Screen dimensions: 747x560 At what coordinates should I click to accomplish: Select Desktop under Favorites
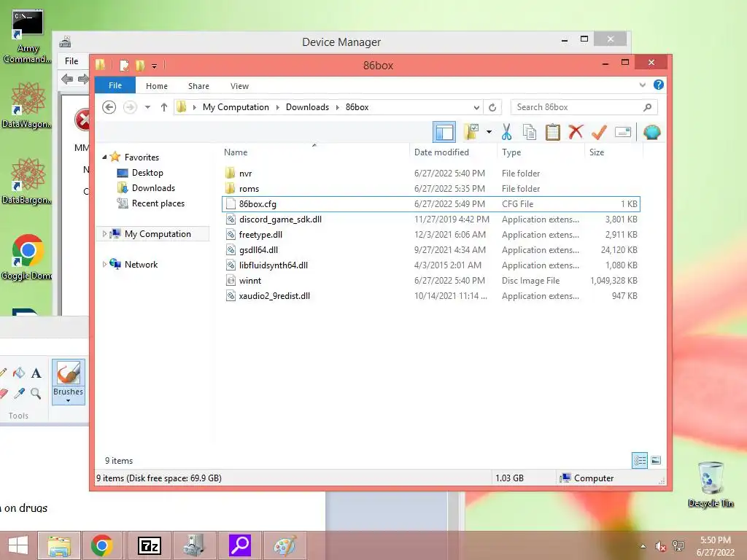[147, 173]
